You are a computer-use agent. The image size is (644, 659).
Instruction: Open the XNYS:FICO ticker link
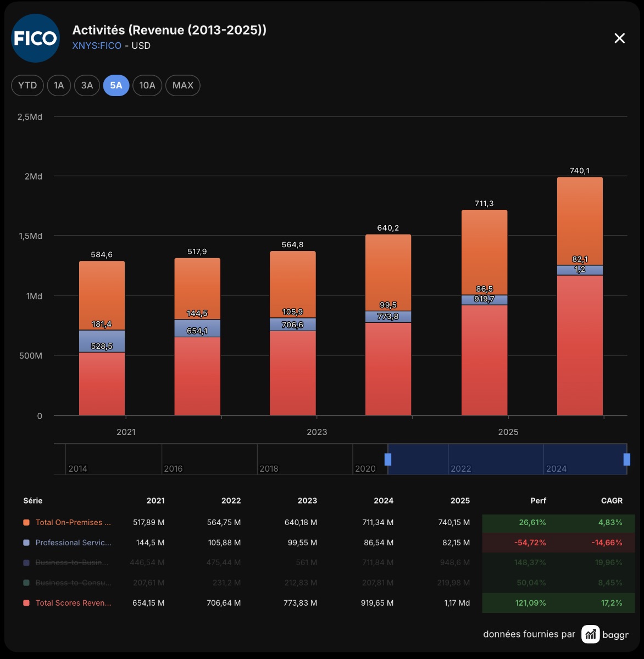tap(97, 46)
